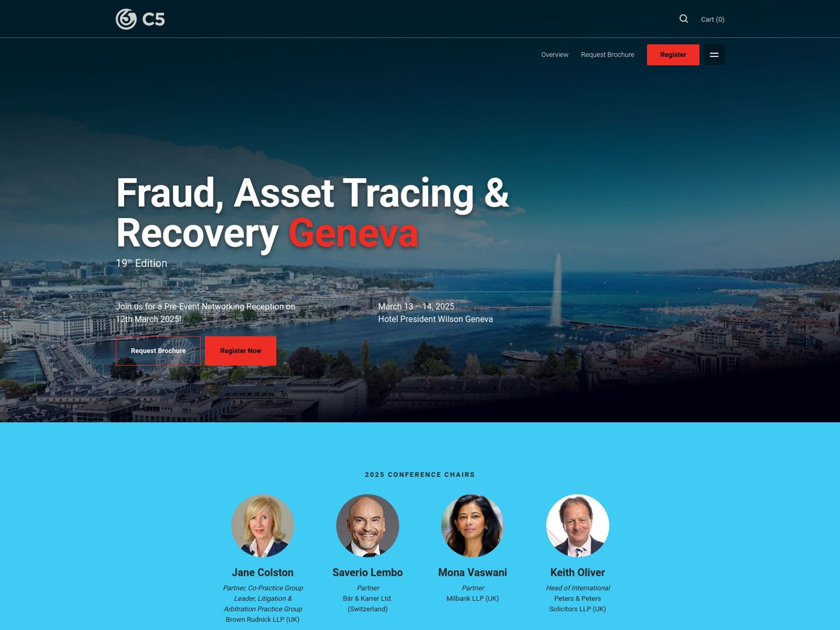Expand the hamburger navigation menu

pos(714,54)
